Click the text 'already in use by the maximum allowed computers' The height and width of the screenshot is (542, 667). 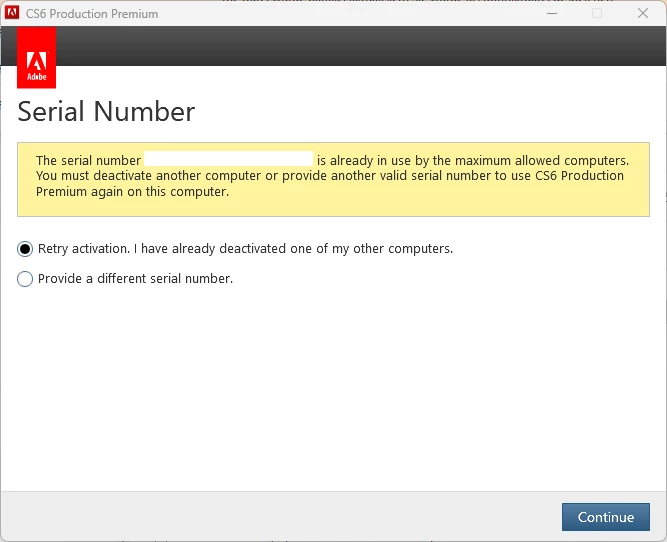coord(479,160)
